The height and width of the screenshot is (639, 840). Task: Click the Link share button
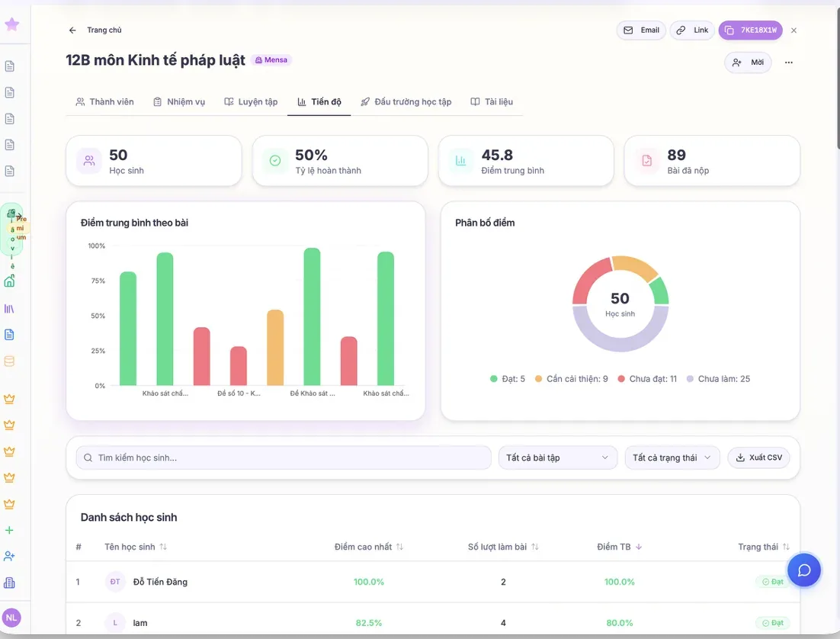click(x=692, y=30)
